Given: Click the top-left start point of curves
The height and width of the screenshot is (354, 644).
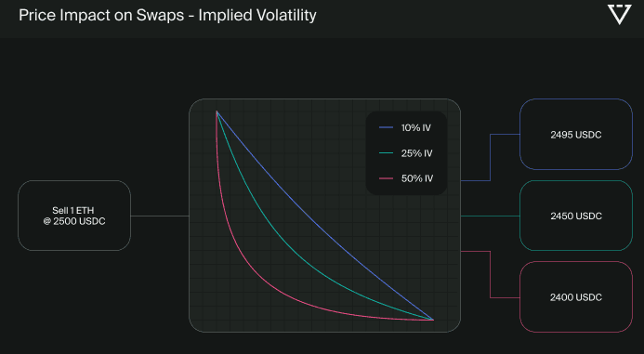Looking at the screenshot, I should pyautogui.click(x=217, y=111).
